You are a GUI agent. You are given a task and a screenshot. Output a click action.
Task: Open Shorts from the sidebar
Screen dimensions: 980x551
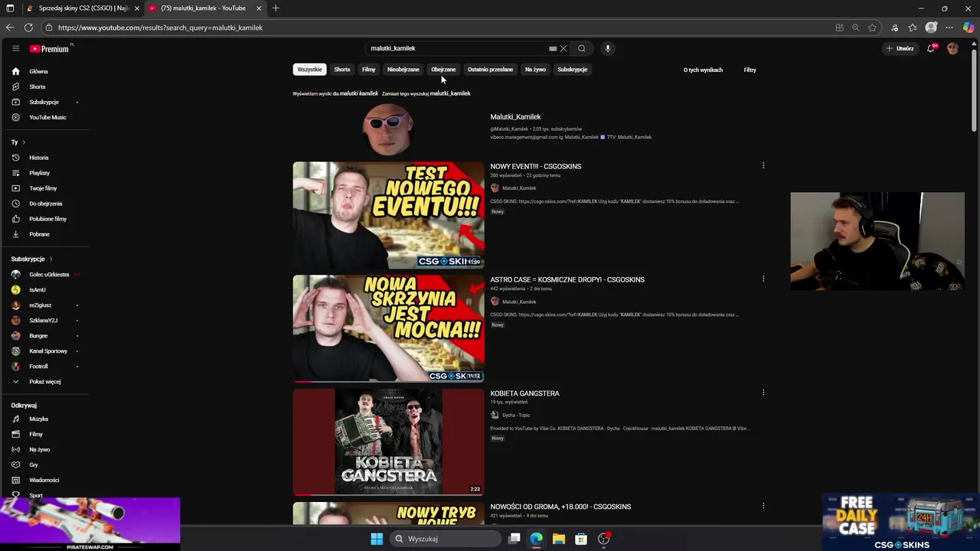point(38,86)
